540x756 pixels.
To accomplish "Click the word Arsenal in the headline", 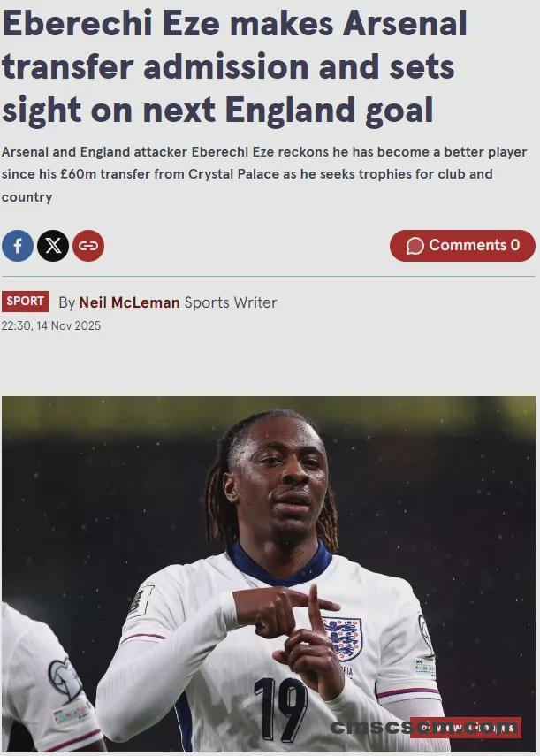I will pos(405,24).
